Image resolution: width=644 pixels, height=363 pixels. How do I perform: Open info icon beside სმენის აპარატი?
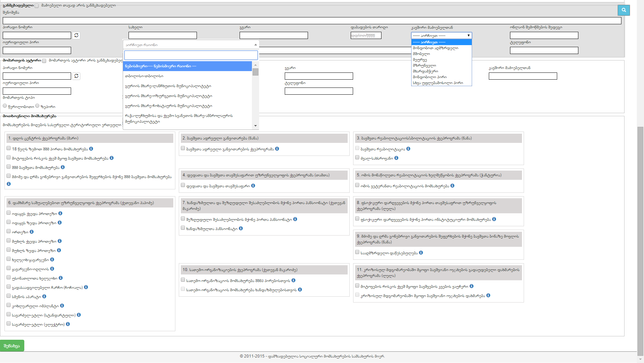click(x=44, y=296)
